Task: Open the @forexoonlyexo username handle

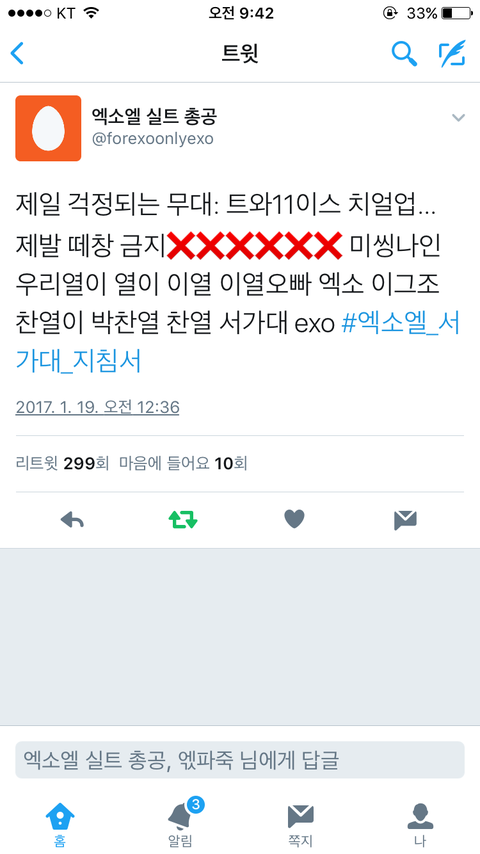Action: (x=153, y=139)
